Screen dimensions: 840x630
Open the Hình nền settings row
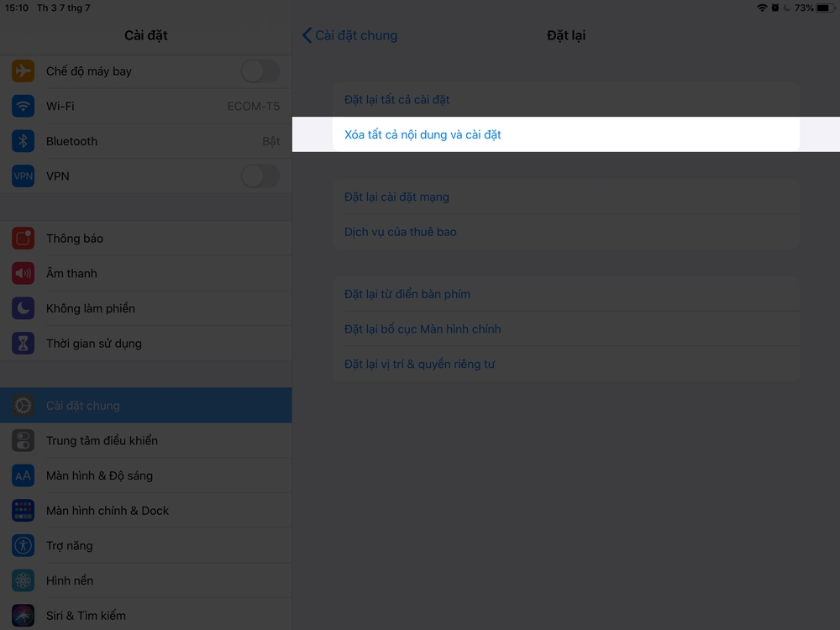[145, 580]
